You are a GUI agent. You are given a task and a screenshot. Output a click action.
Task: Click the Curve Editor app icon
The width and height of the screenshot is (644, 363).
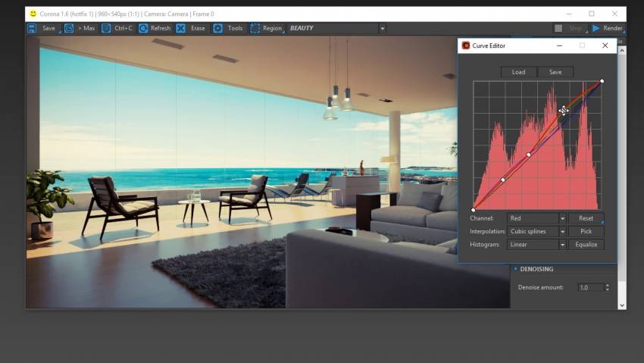(466, 45)
